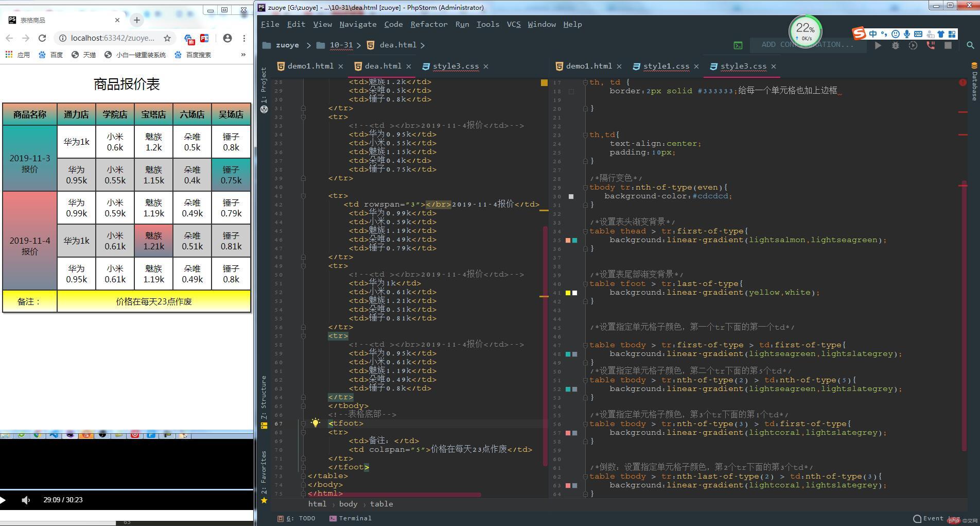Click 10-31 folder breadcrumb
The image size is (980, 526).
point(336,45)
